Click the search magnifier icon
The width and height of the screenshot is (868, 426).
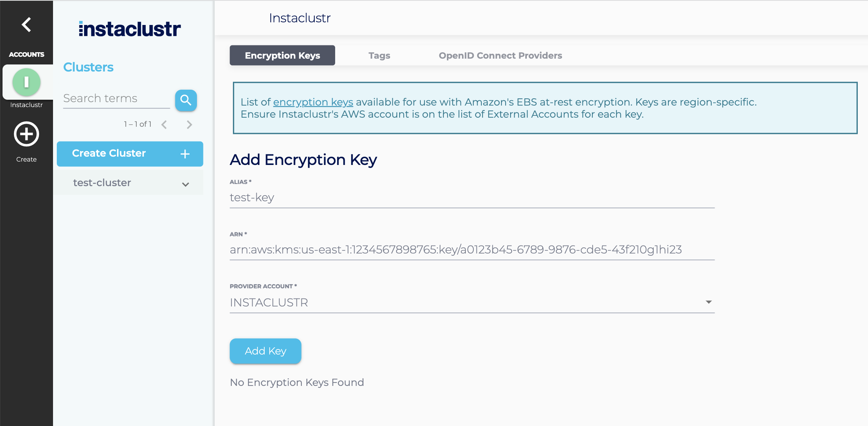click(186, 100)
